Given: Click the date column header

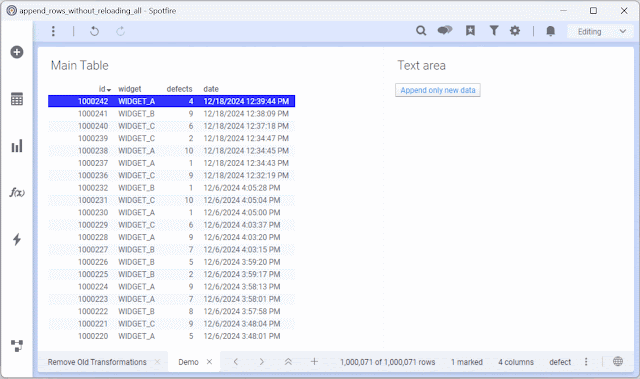Looking at the screenshot, I should click(x=211, y=89).
